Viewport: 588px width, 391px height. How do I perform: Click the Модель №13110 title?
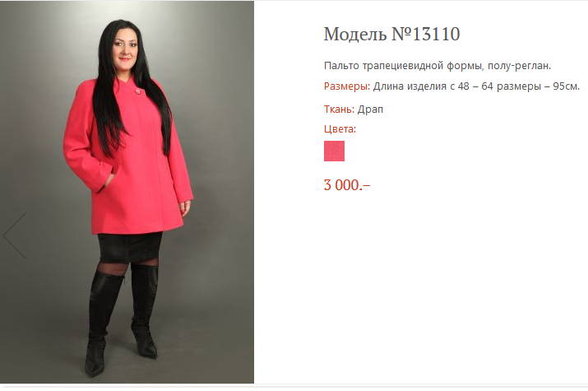click(x=392, y=34)
